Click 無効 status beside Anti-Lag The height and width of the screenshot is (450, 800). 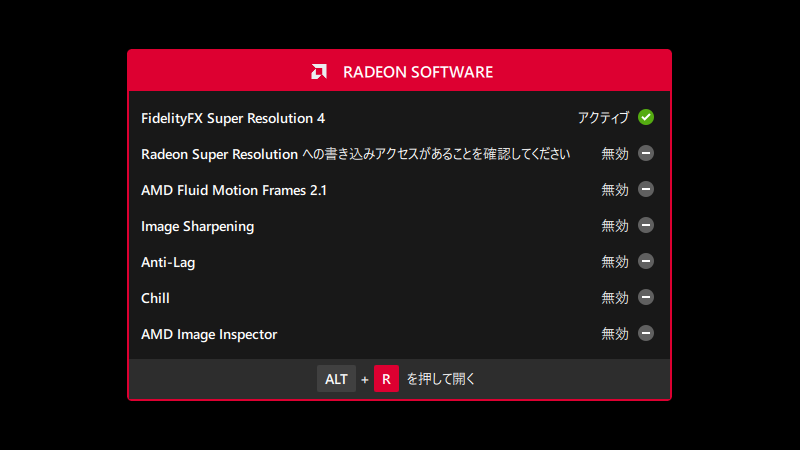(615, 262)
